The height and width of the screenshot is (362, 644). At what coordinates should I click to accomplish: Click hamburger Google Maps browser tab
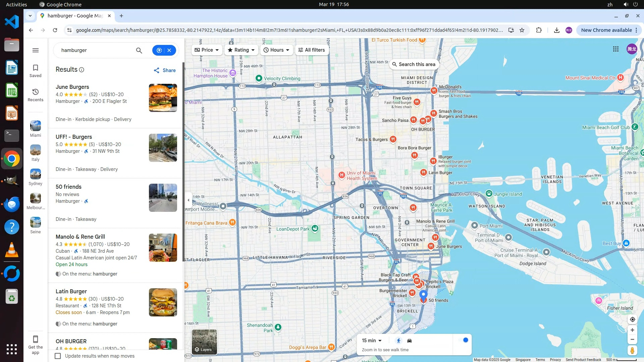point(75,16)
